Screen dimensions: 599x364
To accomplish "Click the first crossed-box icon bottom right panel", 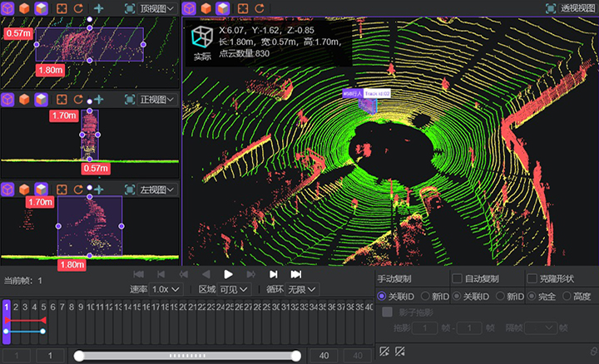I will pos(384,352).
